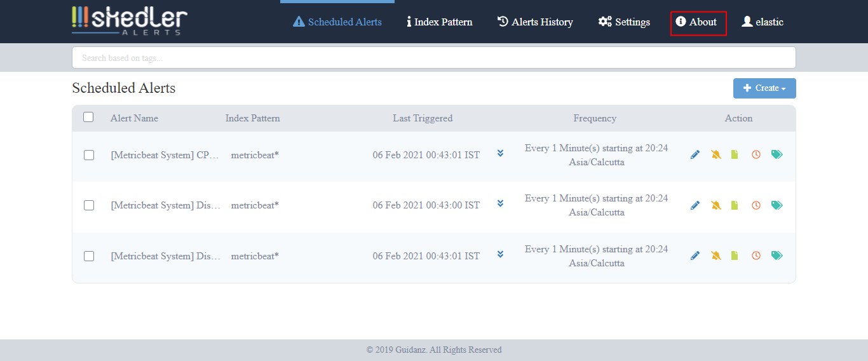The image size is (868, 361).
Task: Click the '[Metricbeat System] CP…' alert name
Action: pyautogui.click(x=165, y=155)
